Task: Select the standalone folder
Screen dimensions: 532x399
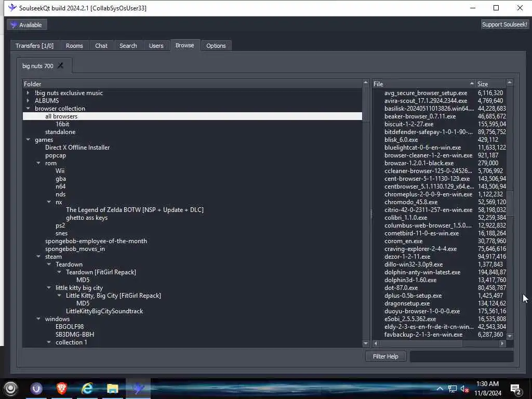Action: (60, 131)
